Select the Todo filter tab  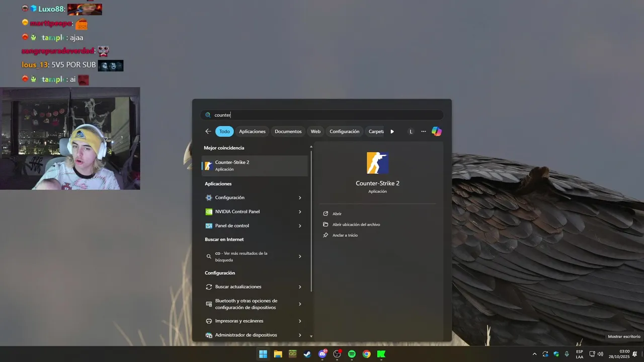[224, 131]
